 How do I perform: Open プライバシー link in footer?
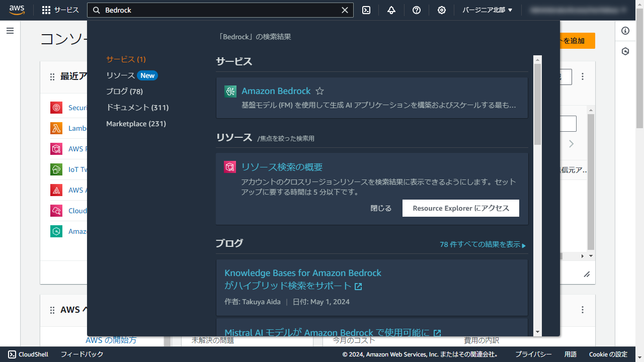click(x=533, y=354)
